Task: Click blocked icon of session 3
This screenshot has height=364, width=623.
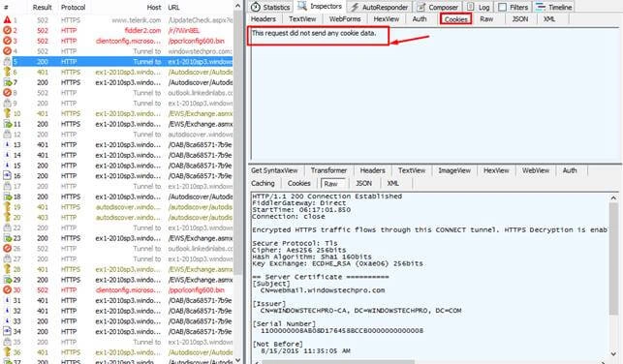Action: click(7, 41)
